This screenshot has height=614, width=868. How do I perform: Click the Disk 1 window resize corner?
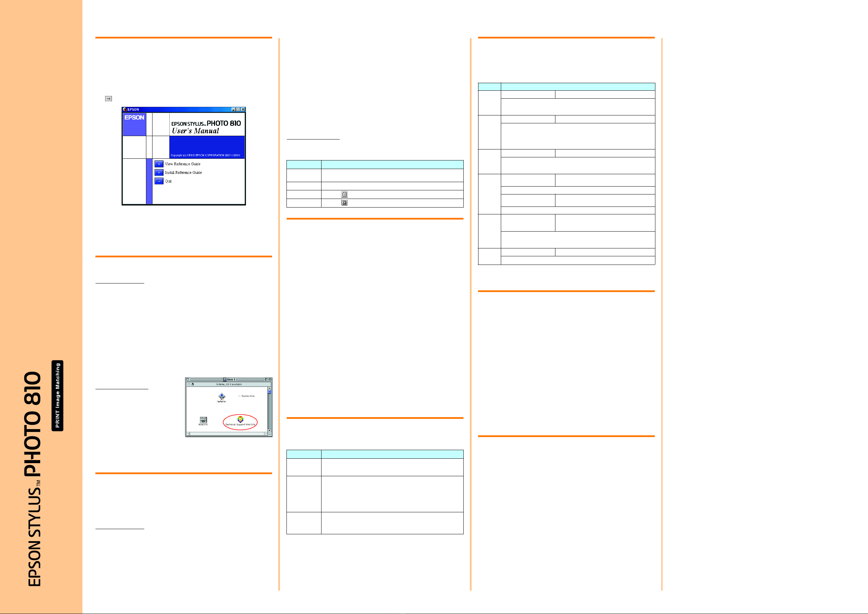tap(270, 434)
